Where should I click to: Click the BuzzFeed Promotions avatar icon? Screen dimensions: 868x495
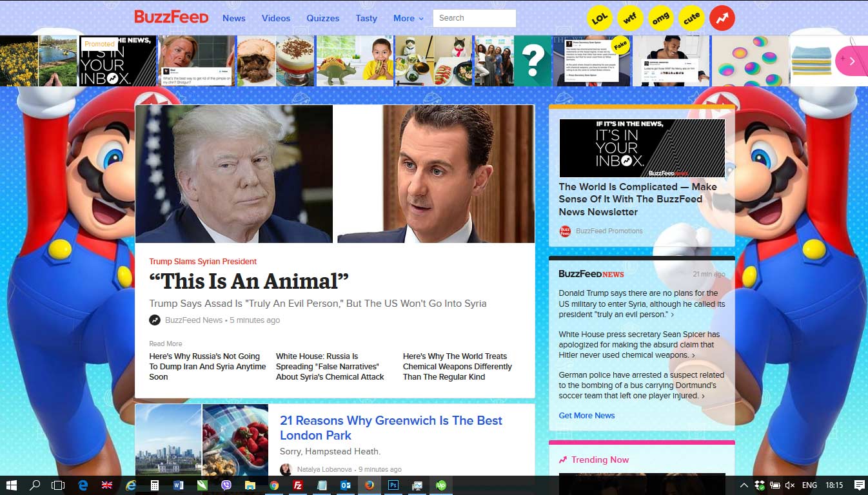(565, 231)
